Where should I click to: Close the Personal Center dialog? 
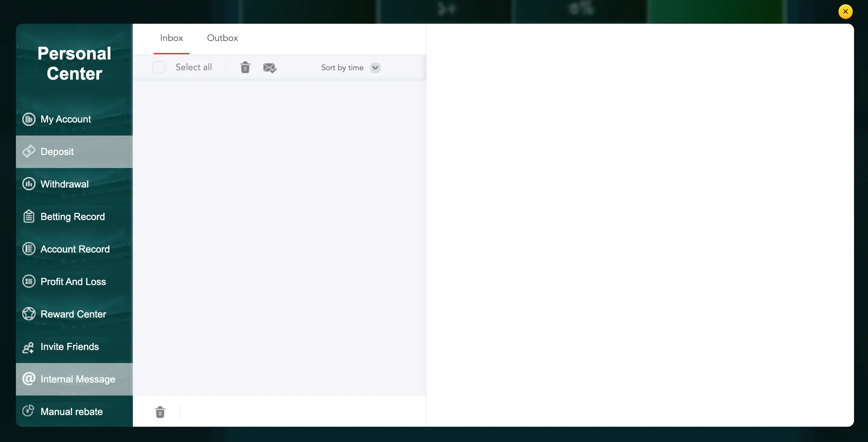click(x=845, y=11)
